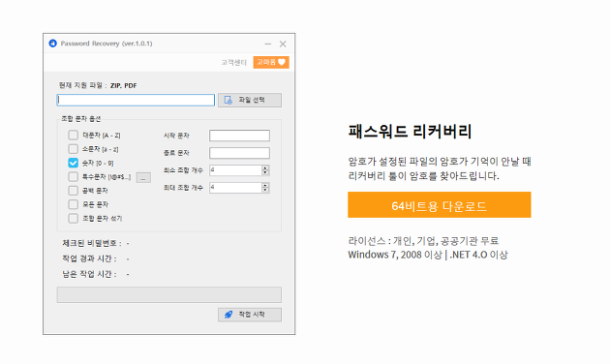Screen dimensions: 610x364
Task: Click the empty progress bar
Action: point(169,294)
